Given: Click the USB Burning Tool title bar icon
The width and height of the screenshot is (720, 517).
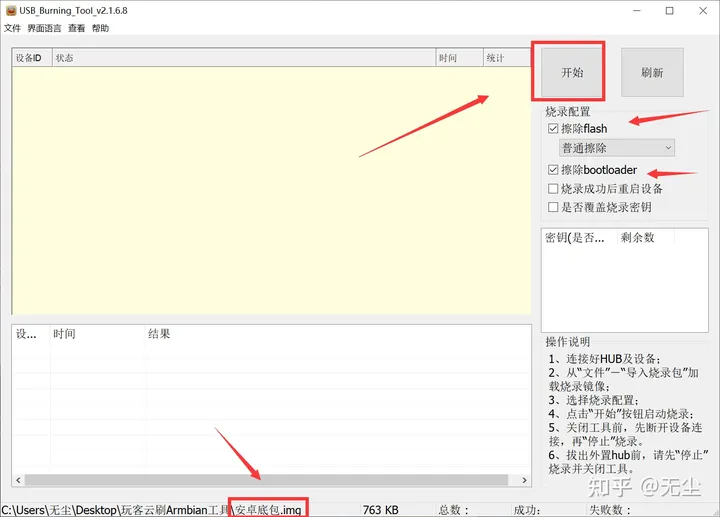Looking at the screenshot, I should pyautogui.click(x=10, y=10).
